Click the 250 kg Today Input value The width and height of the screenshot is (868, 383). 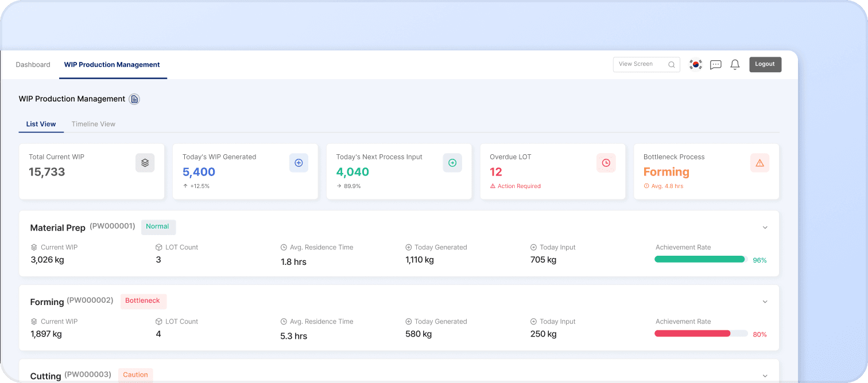click(x=544, y=334)
